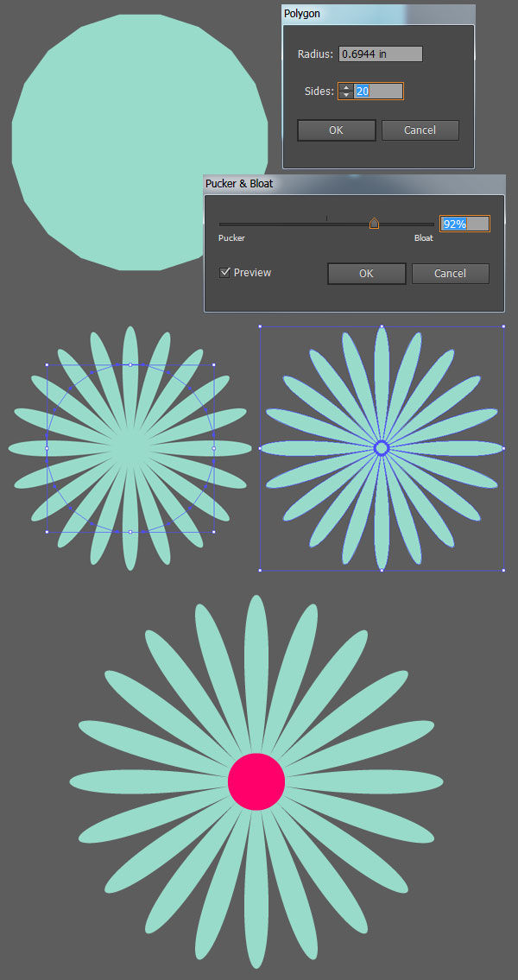
Task: Click the Pucker & Bloat slider handle
Action: (374, 223)
